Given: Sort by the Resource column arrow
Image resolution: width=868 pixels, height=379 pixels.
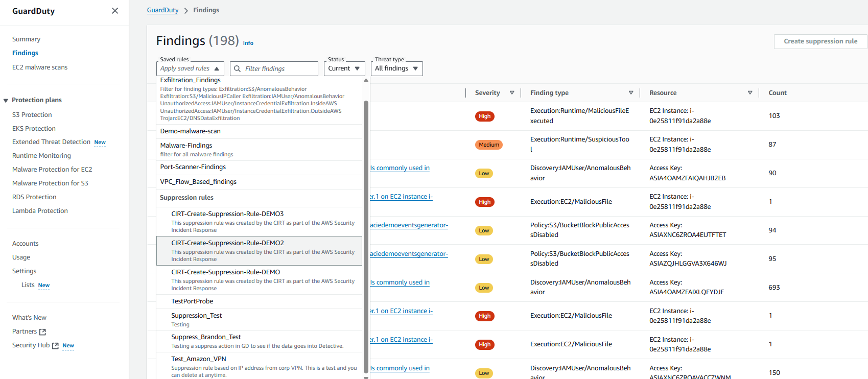Looking at the screenshot, I should pyautogui.click(x=750, y=93).
